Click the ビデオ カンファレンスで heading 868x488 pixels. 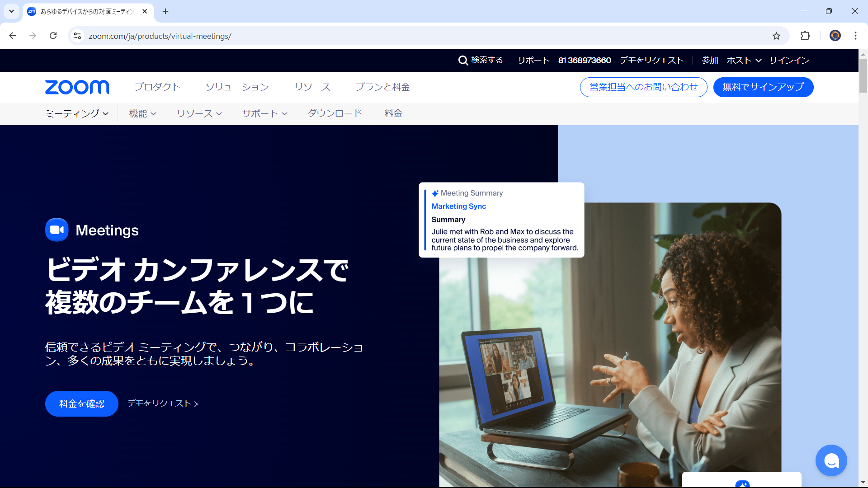[x=197, y=270]
